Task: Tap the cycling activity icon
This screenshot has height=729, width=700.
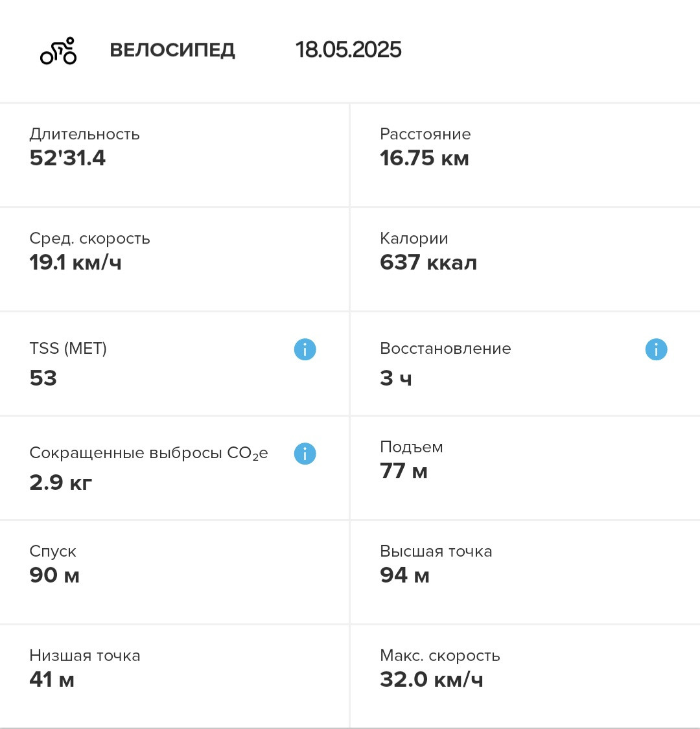Action: click(x=58, y=51)
